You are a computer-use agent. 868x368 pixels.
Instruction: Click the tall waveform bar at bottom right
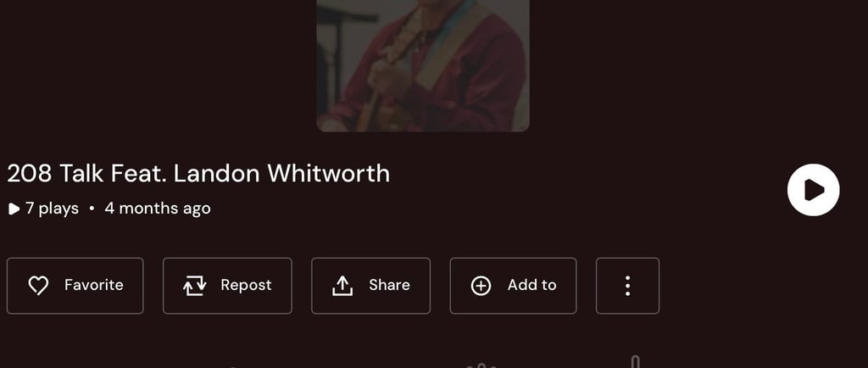click(x=636, y=362)
